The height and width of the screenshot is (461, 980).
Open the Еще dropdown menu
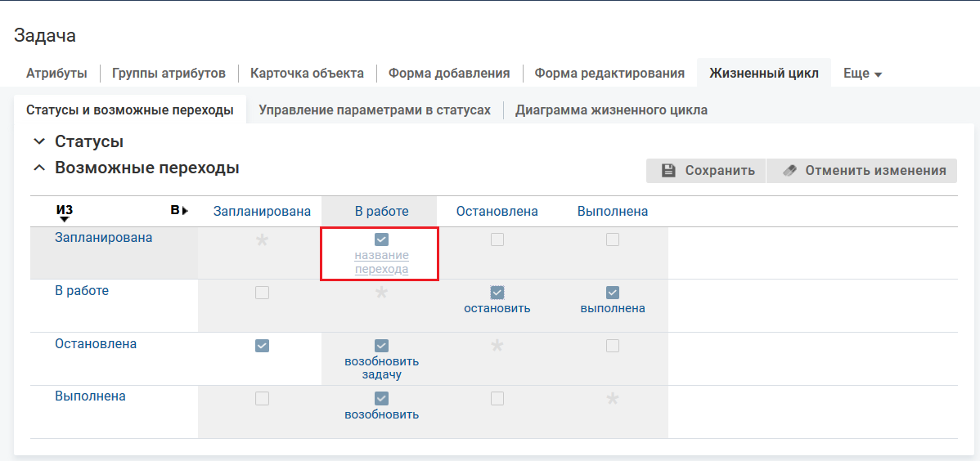(862, 74)
